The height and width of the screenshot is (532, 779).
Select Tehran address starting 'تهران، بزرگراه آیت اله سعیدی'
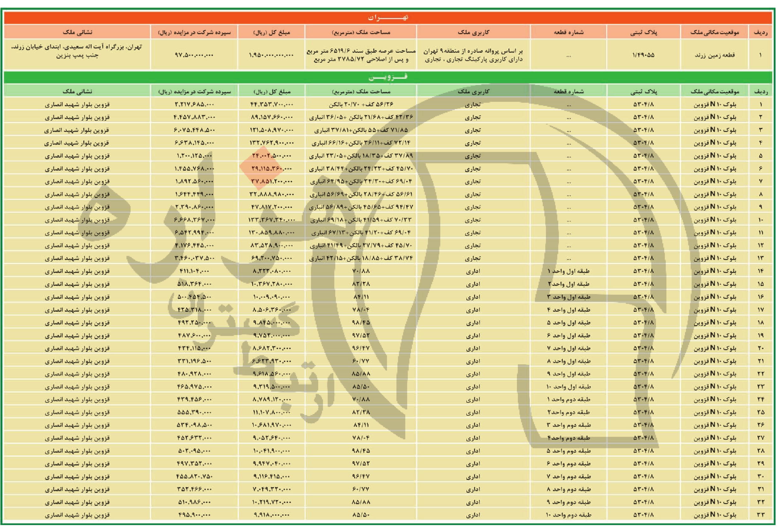click(77, 51)
